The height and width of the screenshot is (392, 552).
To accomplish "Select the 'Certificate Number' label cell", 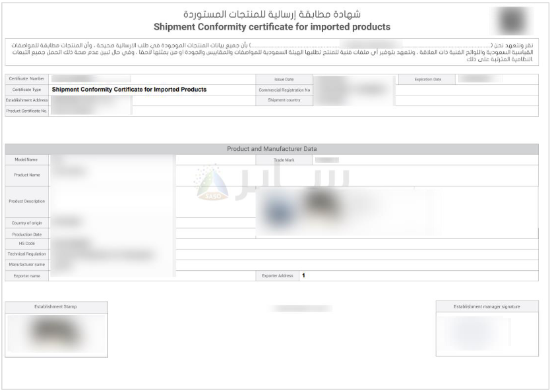I will tap(27, 79).
